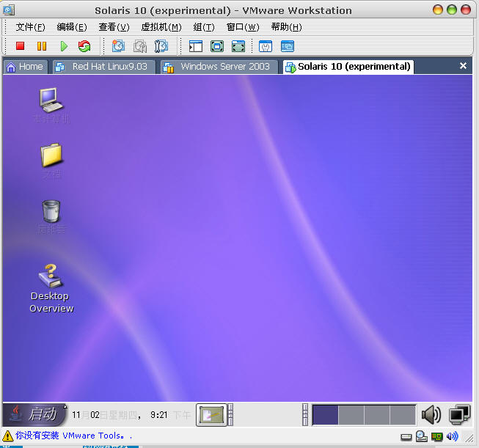
Task: Click the VMware Tools warning triangle icon
Action: [7, 436]
